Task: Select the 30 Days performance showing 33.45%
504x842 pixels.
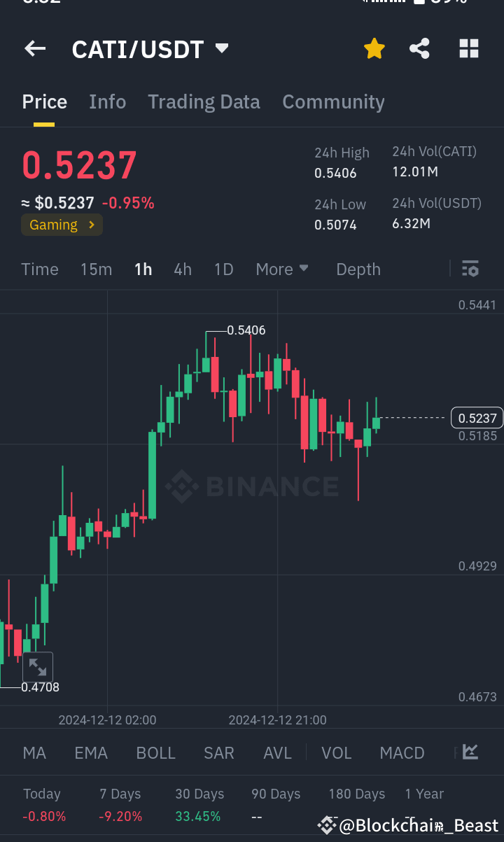Action: [199, 805]
